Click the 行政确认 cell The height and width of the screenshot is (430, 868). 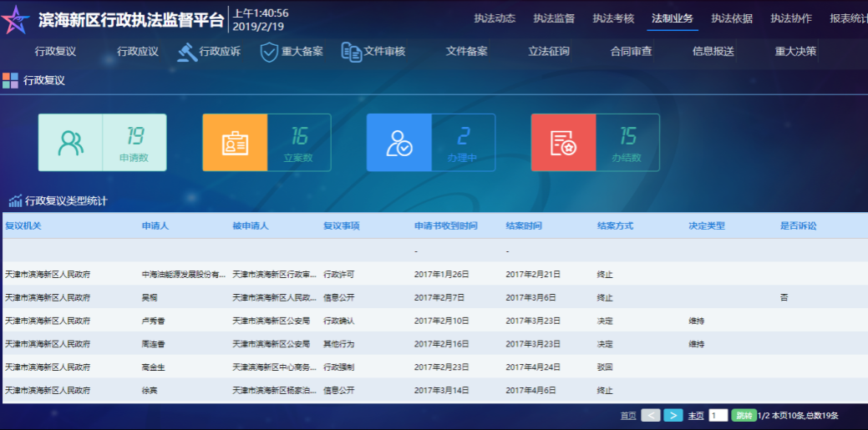tap(339, 321)
